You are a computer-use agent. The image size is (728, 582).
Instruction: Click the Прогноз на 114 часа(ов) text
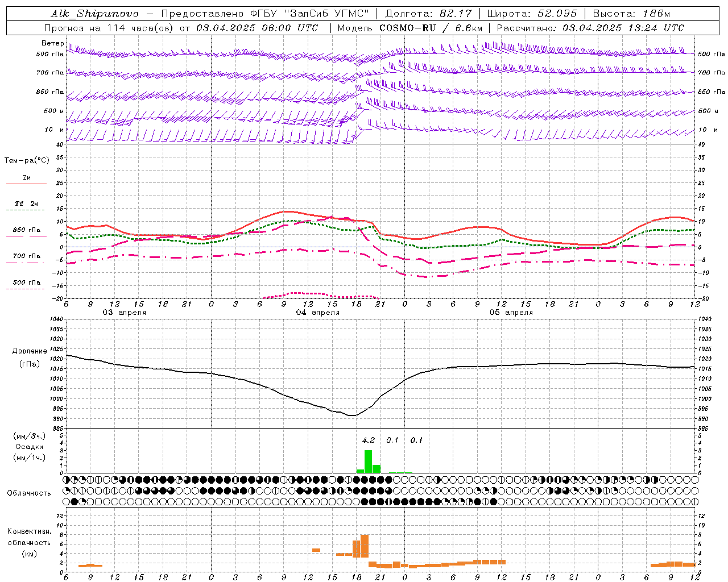pyautogui.click(x=109, y=28)
